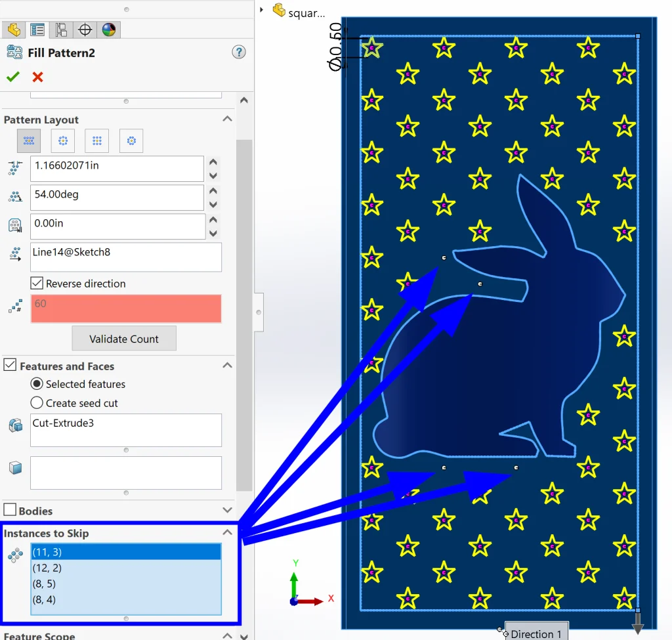The width and height of the screenshot is (672, 640).
Task: Expand the Bodies section
Action: pyautogui.click(x=228, y=510)
